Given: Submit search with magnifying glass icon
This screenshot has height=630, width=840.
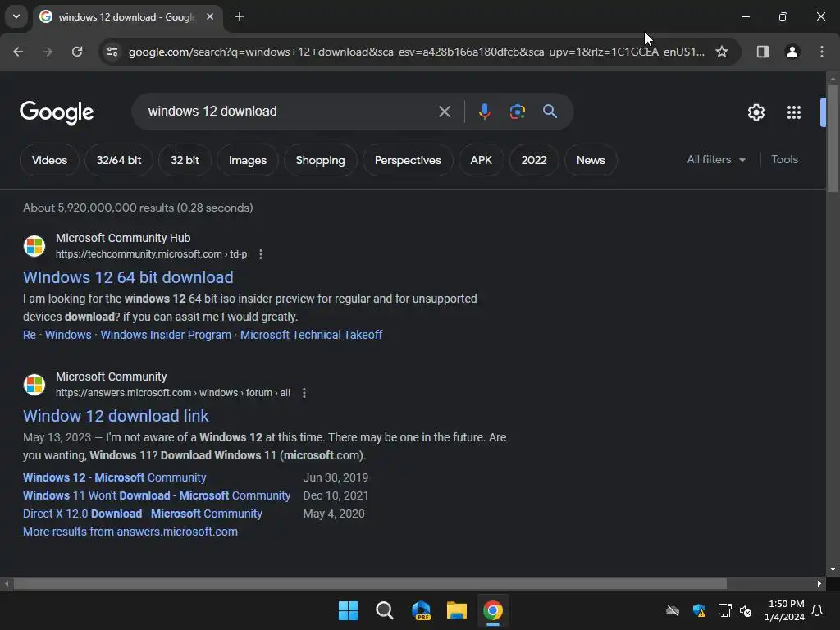Looking at the screenshot, I should 550,112.
